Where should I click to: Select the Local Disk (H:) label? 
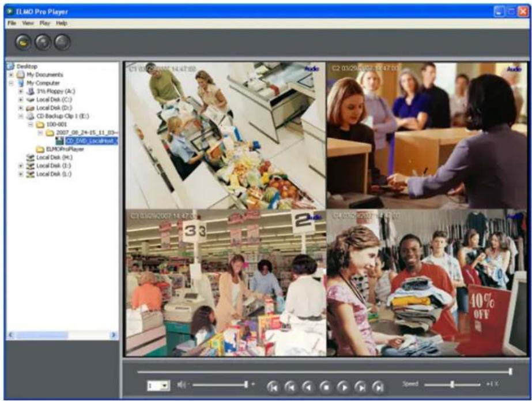pos(54,157)
